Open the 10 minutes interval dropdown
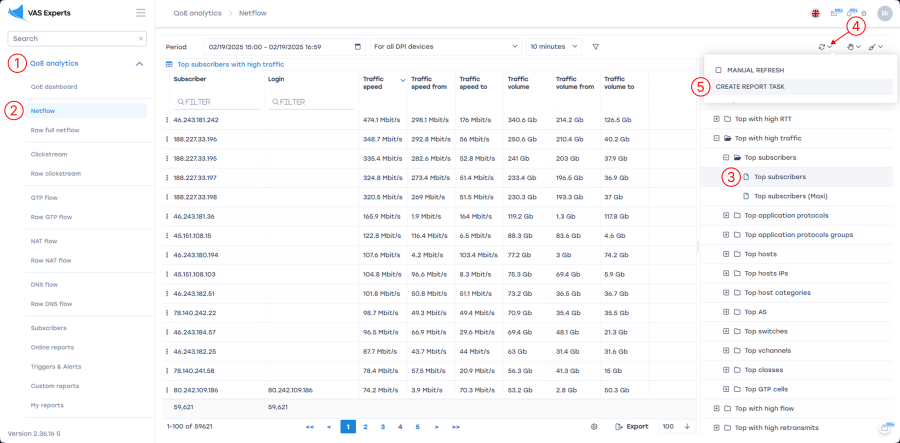 [553, 47]
